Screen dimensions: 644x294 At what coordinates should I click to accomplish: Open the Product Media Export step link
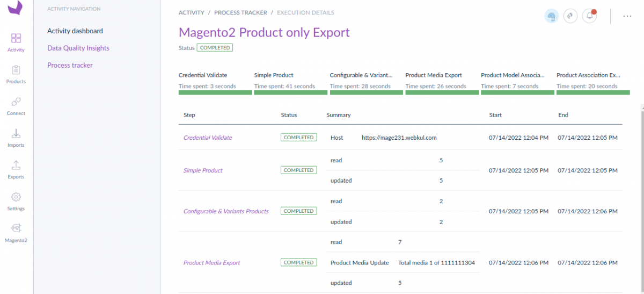pos(211,263)
